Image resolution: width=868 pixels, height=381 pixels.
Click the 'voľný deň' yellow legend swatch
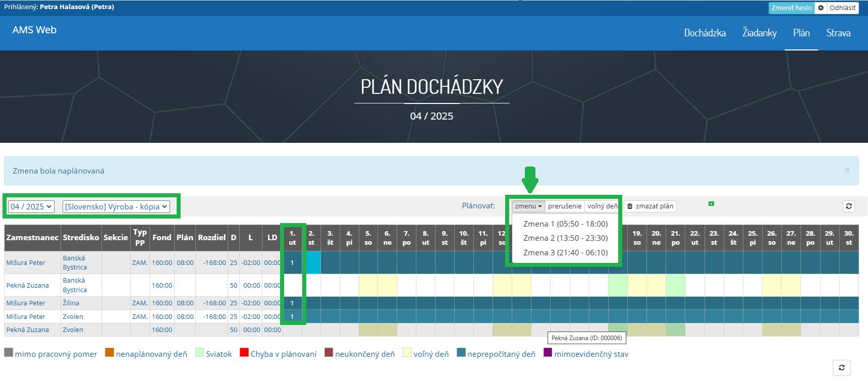pyautogui.click(x=407, y=352)
